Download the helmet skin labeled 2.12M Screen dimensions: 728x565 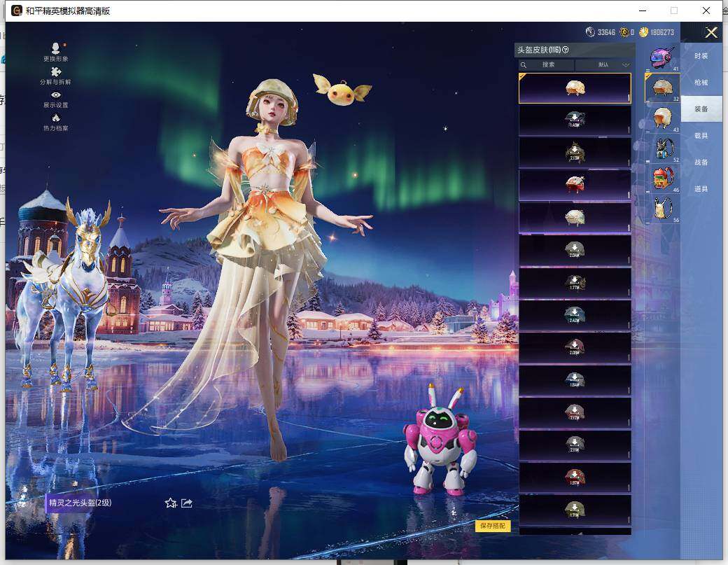575,412
